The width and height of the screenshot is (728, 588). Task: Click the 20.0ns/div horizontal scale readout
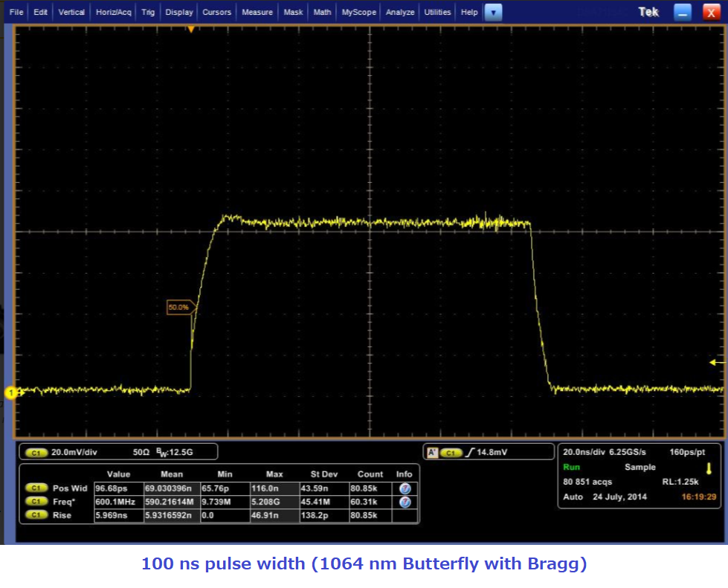pyautogui.click(x=585, y=452)
